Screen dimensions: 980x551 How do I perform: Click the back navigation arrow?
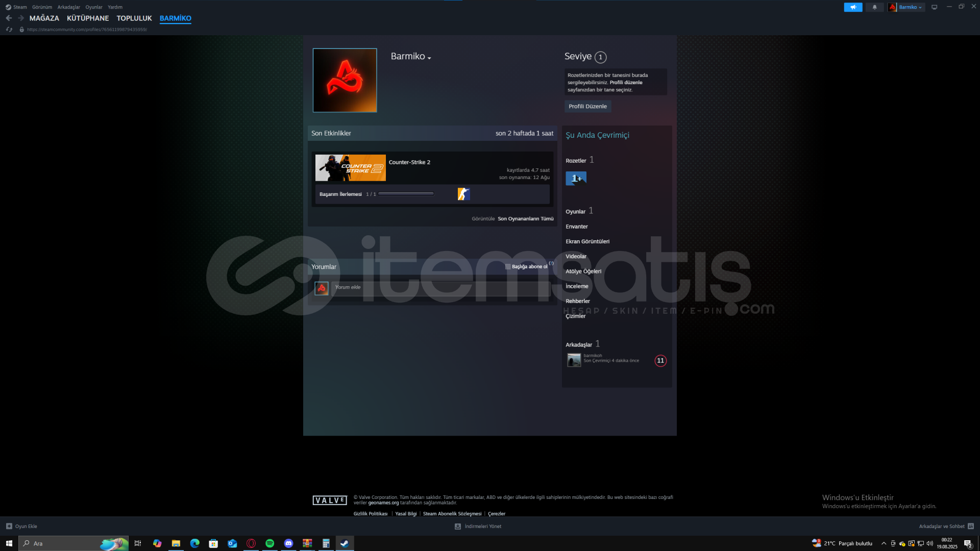pyautogui.click(x=9, y=18)
